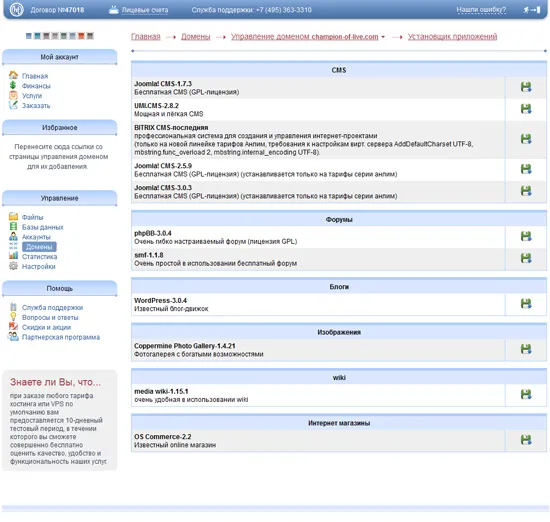The width and height of the screenshot is (550, 522).
Task: Collapse the Управление panel header
Action: (60, 198)
